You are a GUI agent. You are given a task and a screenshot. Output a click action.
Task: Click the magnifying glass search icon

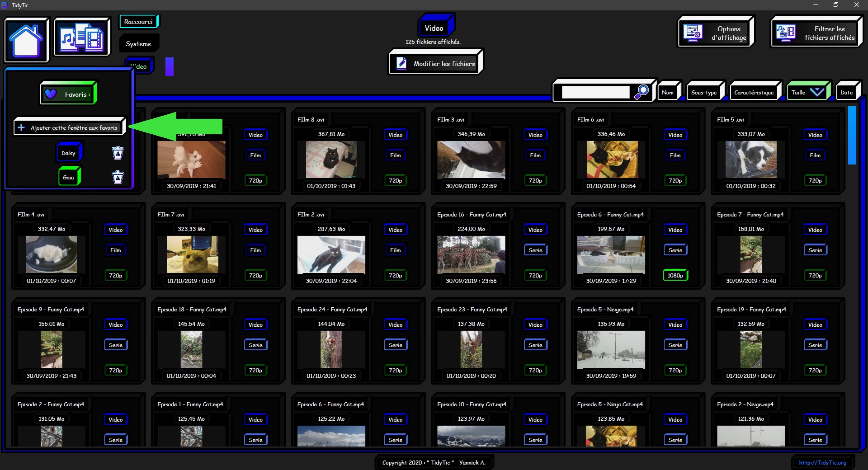pos(641,92)
